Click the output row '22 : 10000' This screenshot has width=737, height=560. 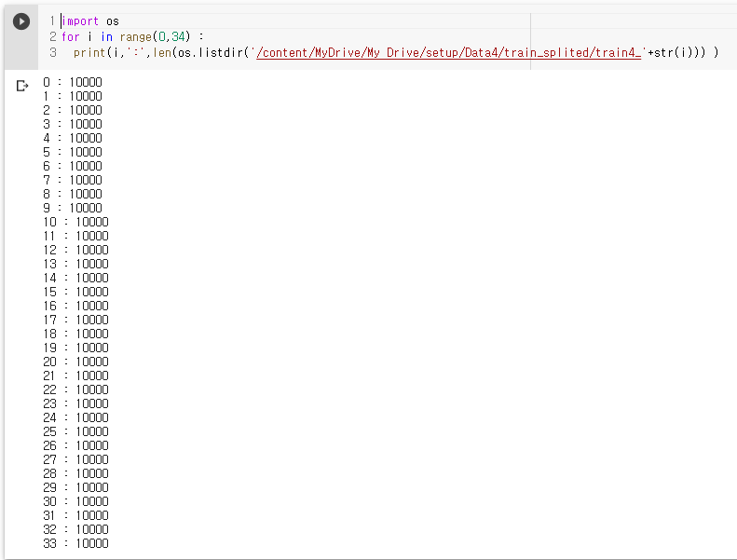(75, 389)
